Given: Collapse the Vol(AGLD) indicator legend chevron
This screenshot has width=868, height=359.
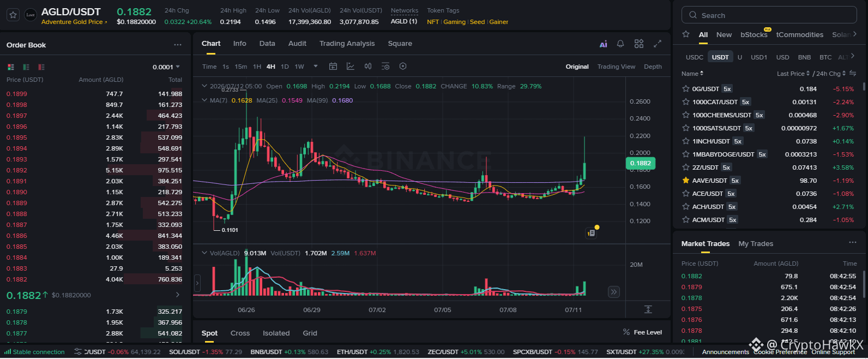Looking at the screenshot, I should pyautogui.click(x=204, y=253).
